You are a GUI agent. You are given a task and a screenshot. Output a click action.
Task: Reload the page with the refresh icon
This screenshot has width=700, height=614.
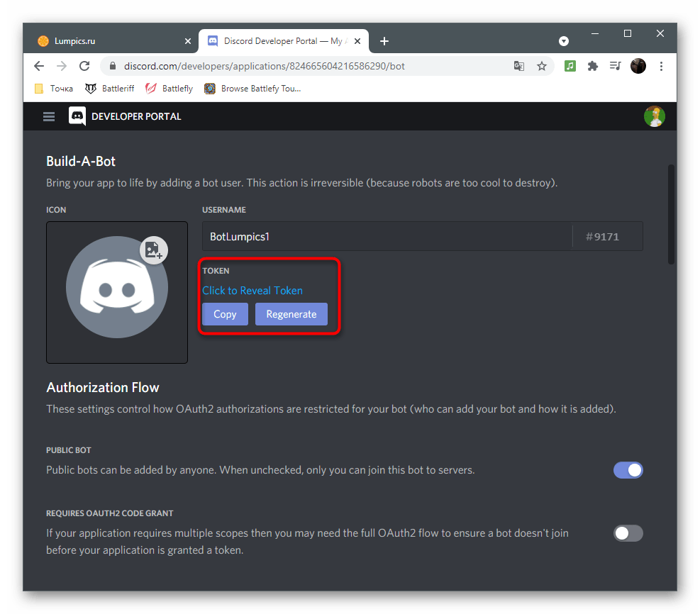point(84,65)
